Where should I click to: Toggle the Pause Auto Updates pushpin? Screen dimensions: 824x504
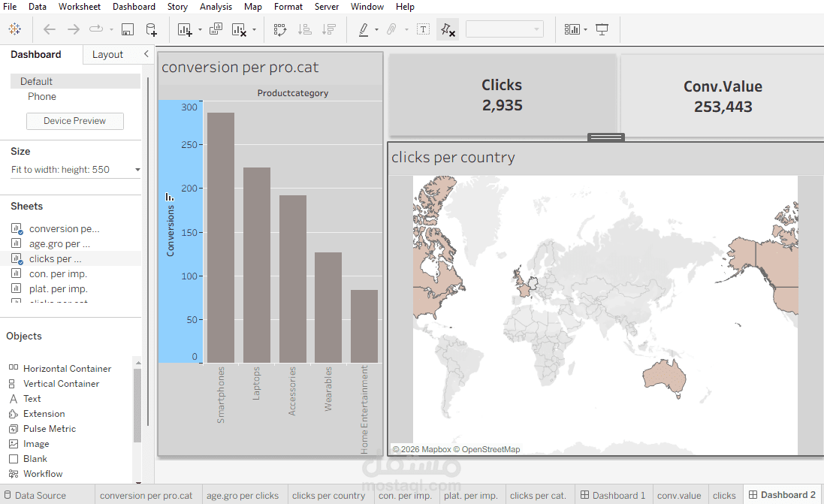pos(448,29)
